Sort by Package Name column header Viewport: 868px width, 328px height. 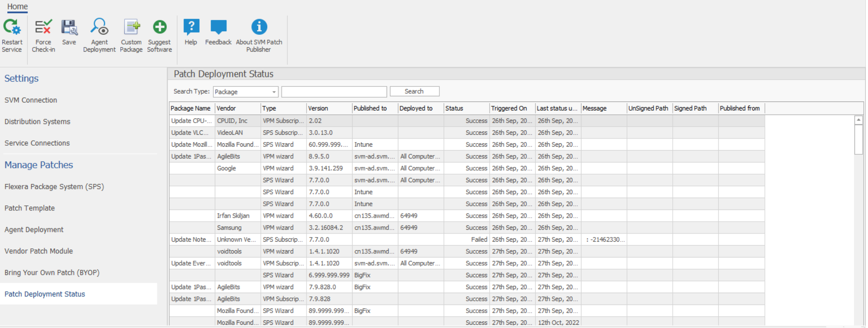pyautogui.click(x=192, y=109)
